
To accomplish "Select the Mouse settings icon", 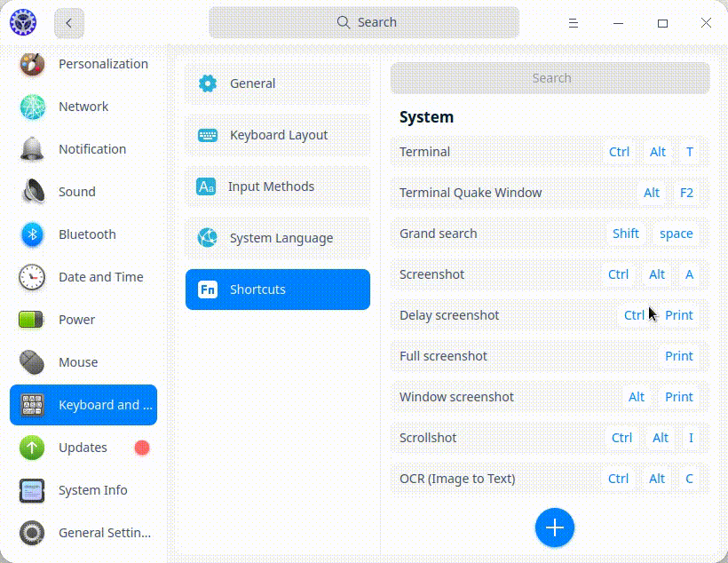I will (x=32, y=362).
